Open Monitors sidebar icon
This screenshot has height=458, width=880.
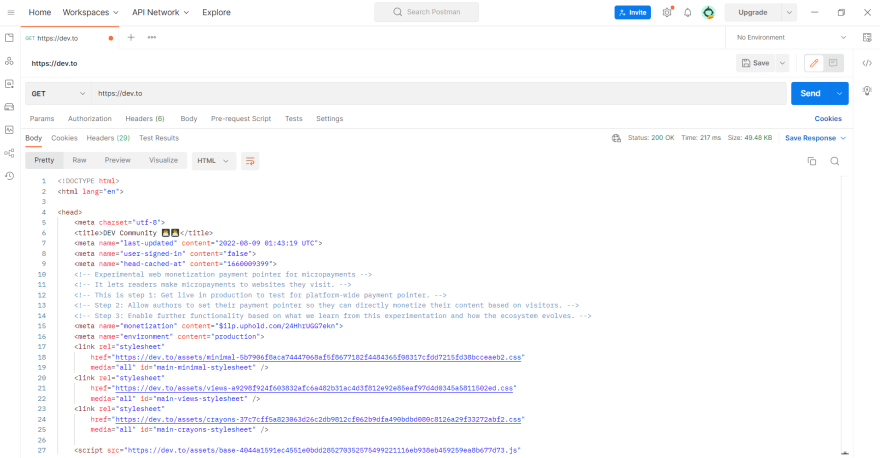[x=10, y=130]
